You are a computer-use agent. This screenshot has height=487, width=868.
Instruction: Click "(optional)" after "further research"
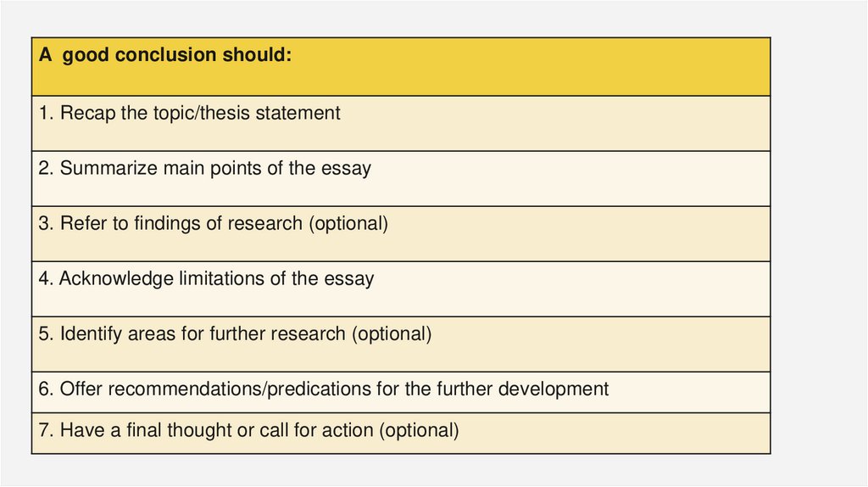392,334
